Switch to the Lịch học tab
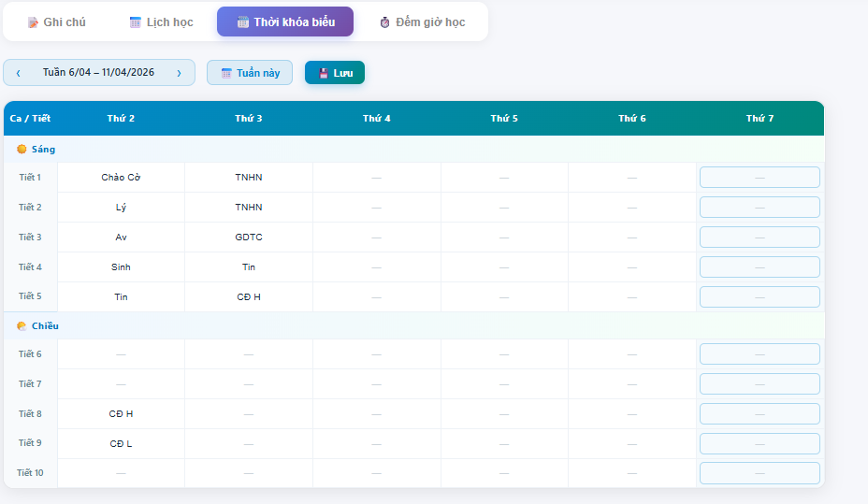 tap(161, 22)
